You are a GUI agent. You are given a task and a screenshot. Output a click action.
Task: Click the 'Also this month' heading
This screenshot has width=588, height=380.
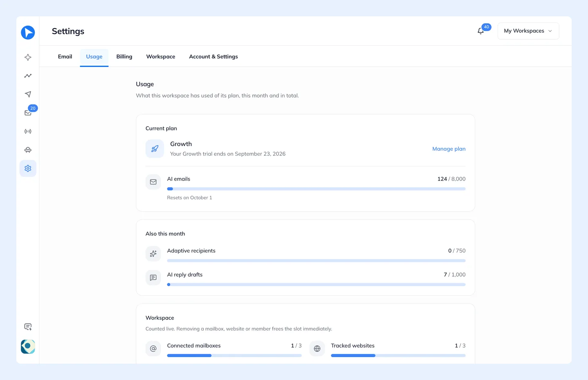point(165,234)
